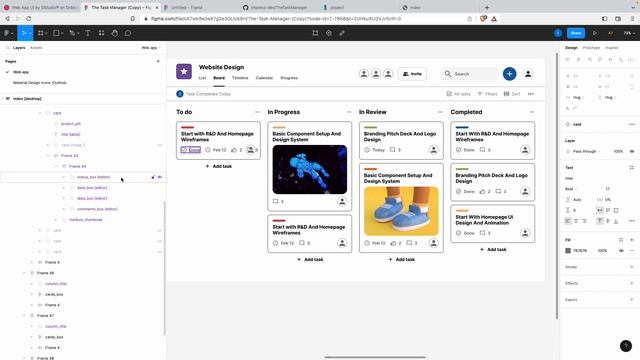The image size is (640, 360).
Task: Expand the medium_thumbnail layer
Action: click(x=56, y=220)
